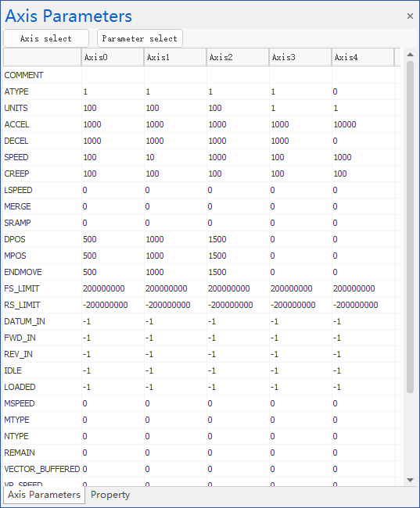Click the ACCEL row label
The width and height of the screenshot is (420, 508).
tap(16, 124)
